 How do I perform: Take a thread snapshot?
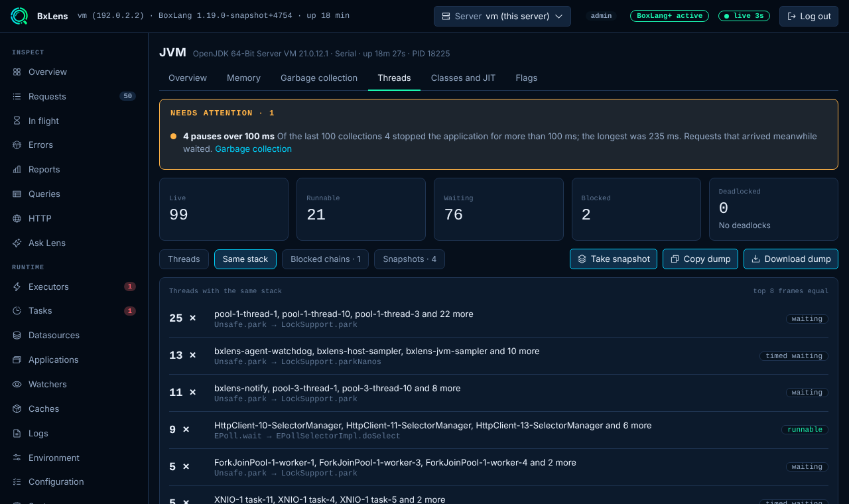614,259
